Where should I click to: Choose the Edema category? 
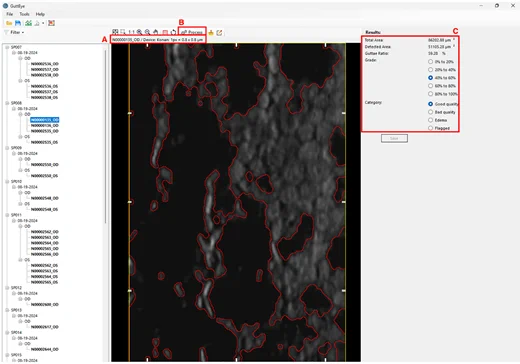coord(430,120)
